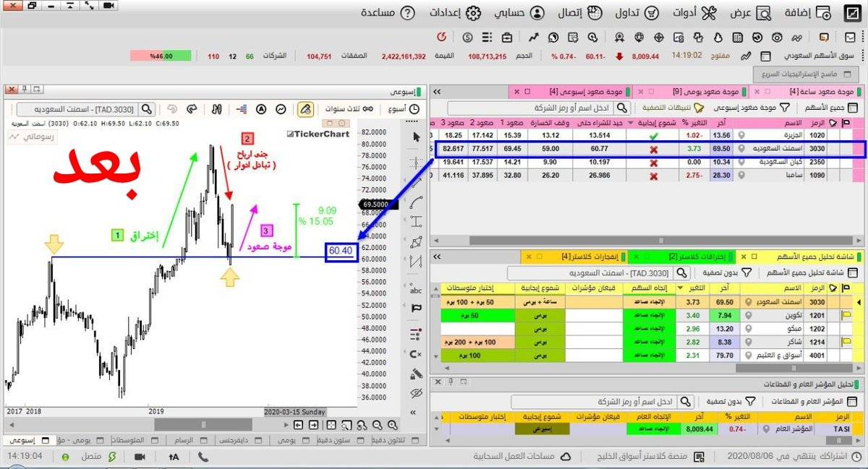Sort by جيد للشراء حتى column header
Screen dimensions: 868x469
point(598,124)
